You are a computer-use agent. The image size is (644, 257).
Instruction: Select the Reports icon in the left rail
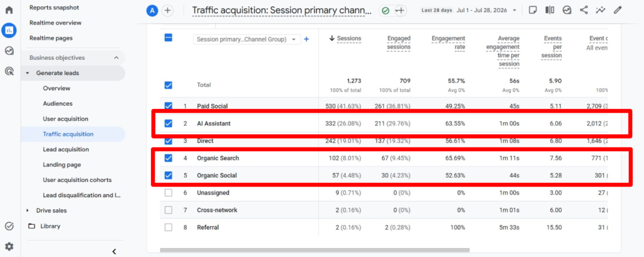[9, 30]
